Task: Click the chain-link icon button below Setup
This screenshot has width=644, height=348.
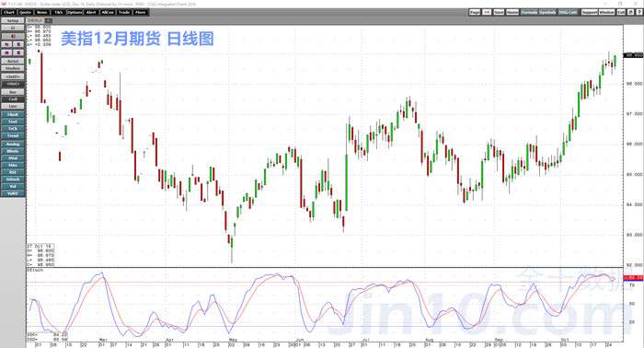Action: point(13,28)
